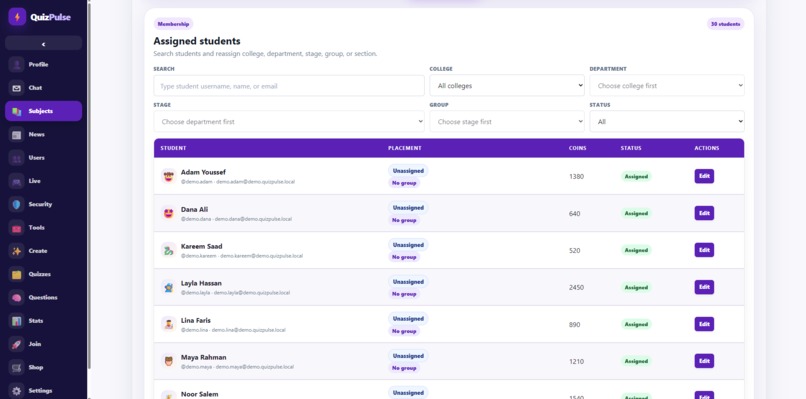Viewport: 806px width, 399px height.
Task: Click the 1380 coins value
Action: (x=576, y=176)
